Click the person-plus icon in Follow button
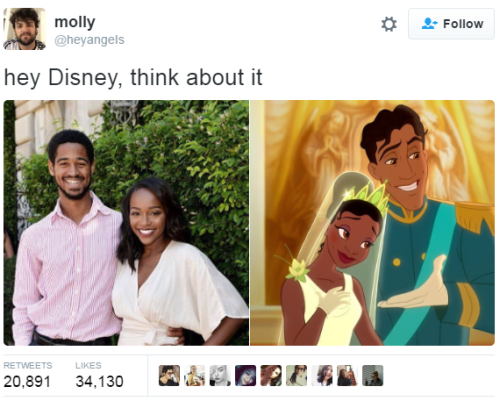 pos(429,24)
